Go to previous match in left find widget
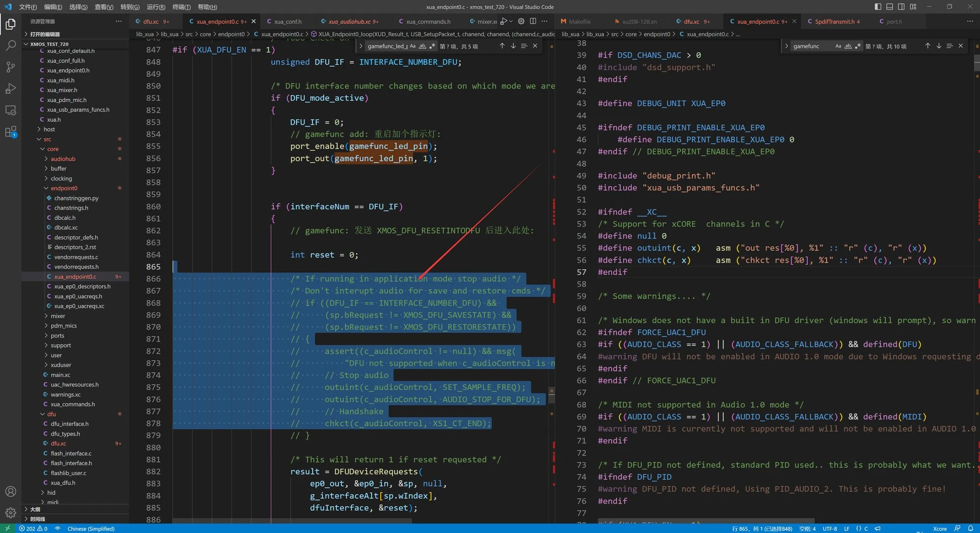Screen dimensions: 980x533 coord(502,46)
